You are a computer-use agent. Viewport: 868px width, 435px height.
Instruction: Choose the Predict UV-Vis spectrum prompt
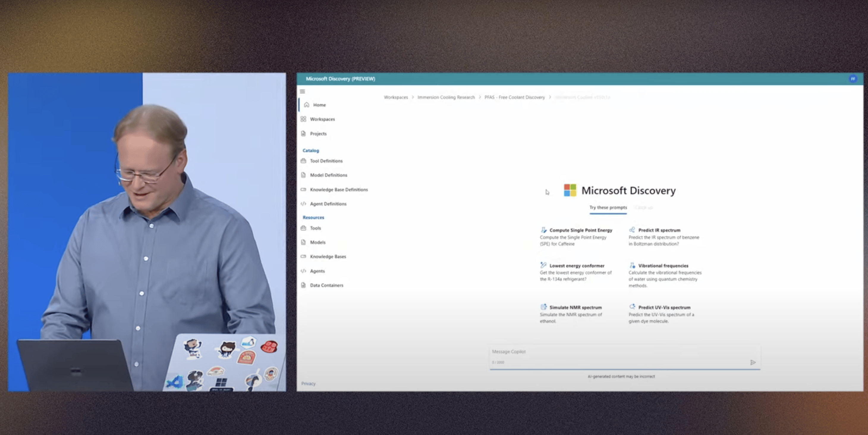point(661,314)
